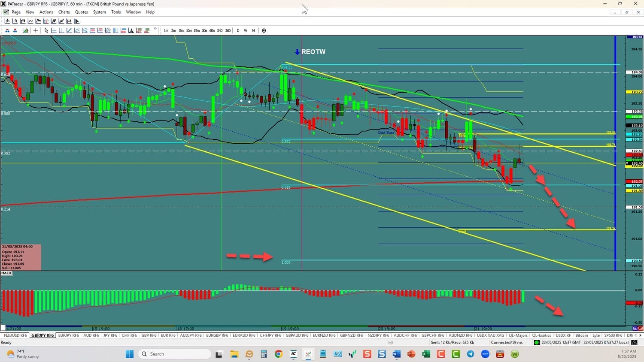Open Telegram from the Windows taskbar
Screen dimensions: 644x362
[x=471, y=354]
